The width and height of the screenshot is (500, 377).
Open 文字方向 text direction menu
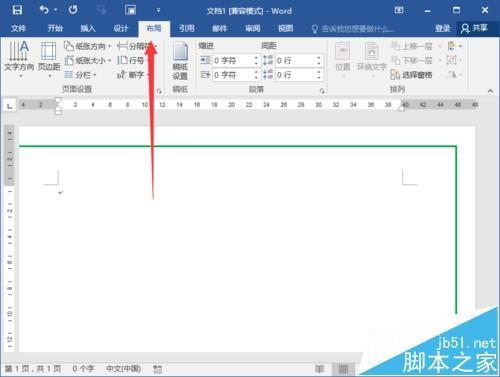pos(19,60)
